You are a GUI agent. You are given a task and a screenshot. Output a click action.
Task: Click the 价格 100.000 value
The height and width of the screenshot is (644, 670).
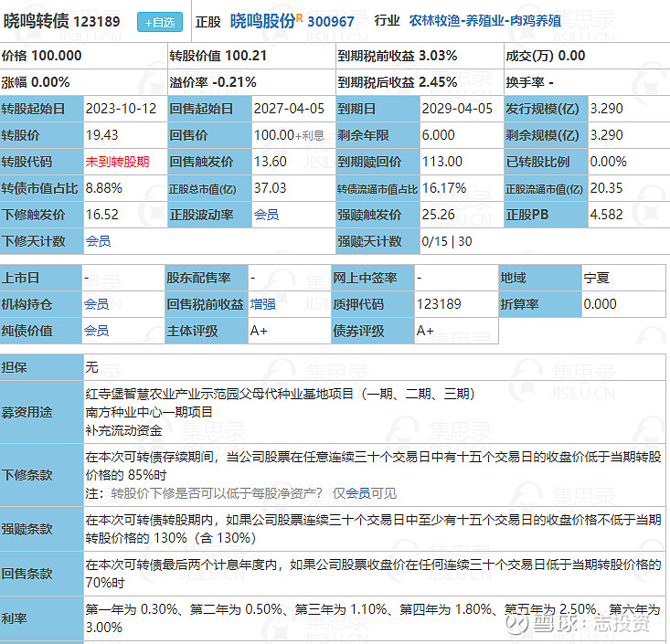(57, 56)
